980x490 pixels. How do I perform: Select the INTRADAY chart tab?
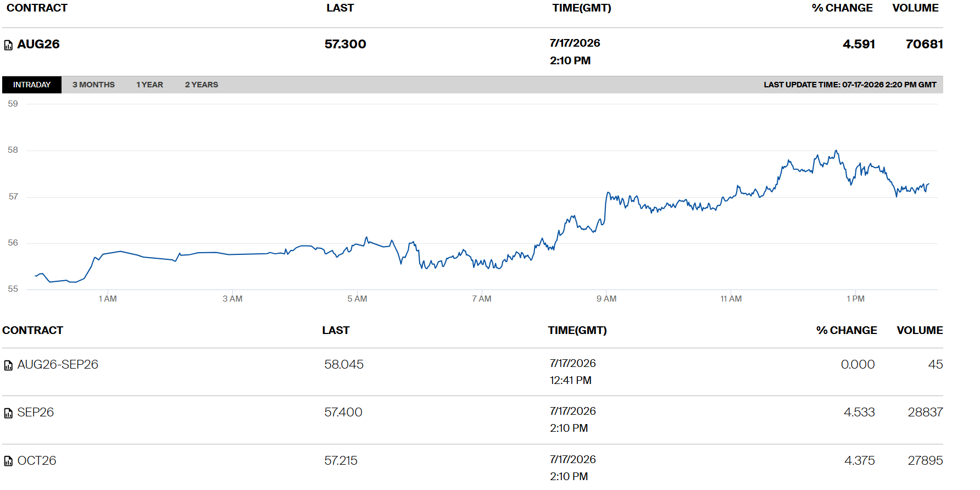coord(32,85)
